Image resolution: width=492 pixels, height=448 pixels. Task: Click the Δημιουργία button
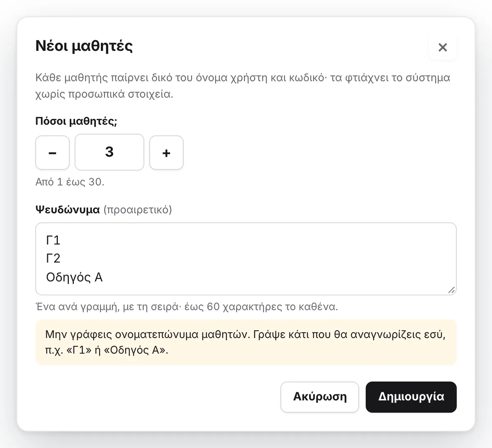point(411,397)
